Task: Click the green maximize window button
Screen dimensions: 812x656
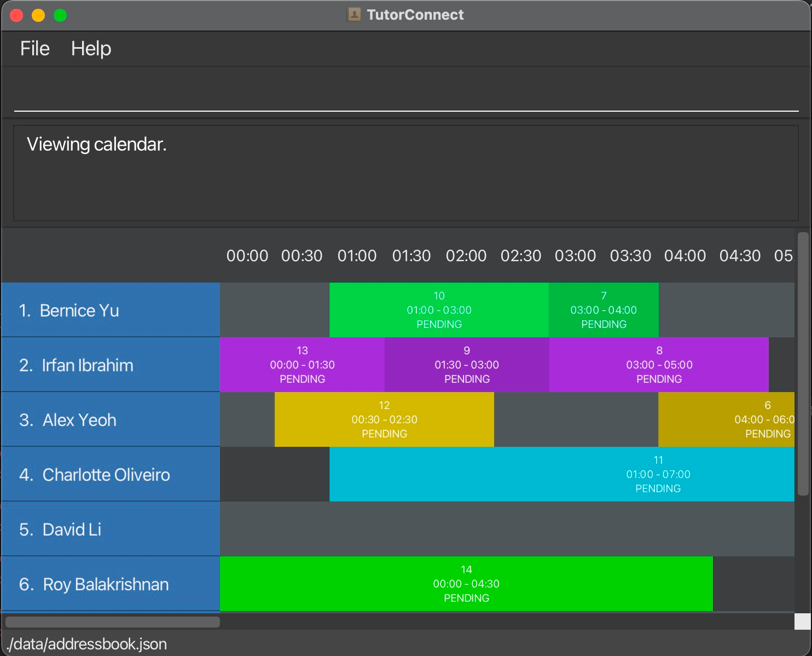Action: [x=60, y=15]
